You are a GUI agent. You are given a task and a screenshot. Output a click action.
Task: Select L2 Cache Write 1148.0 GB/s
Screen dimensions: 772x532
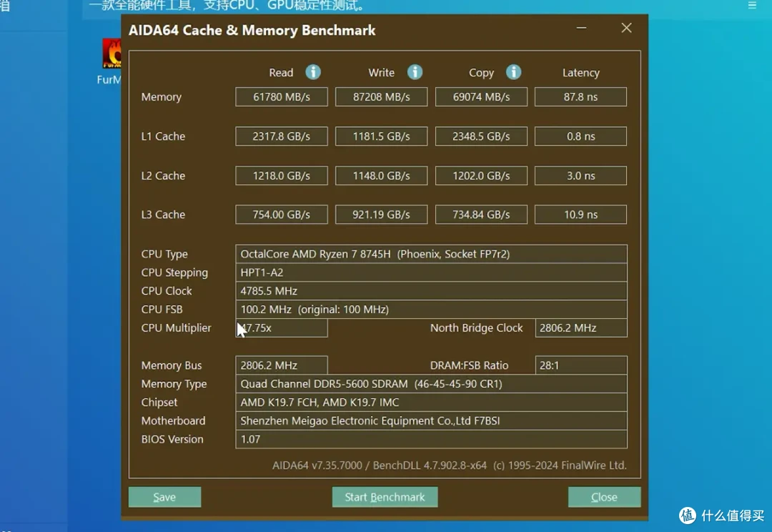382,176
